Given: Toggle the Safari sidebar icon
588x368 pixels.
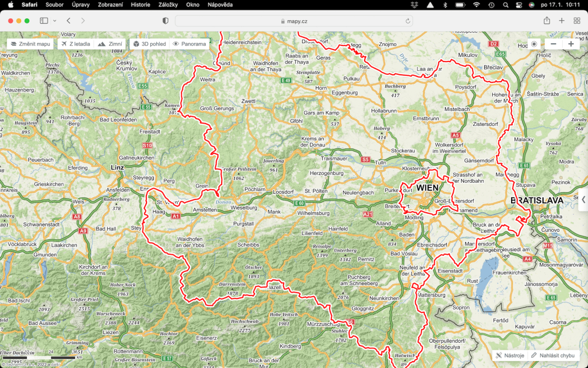Looking at the screenshot, I should point(44,21).
